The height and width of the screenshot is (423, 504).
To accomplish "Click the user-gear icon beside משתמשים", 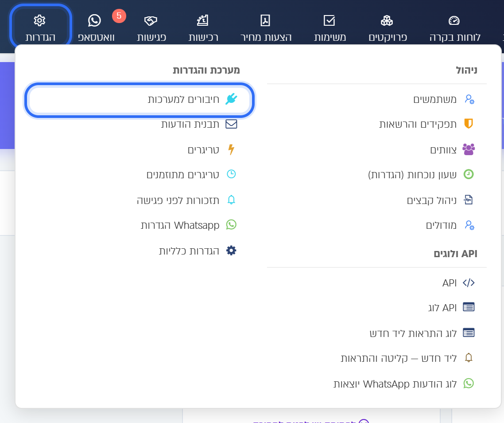I will [x=469, y=99].
